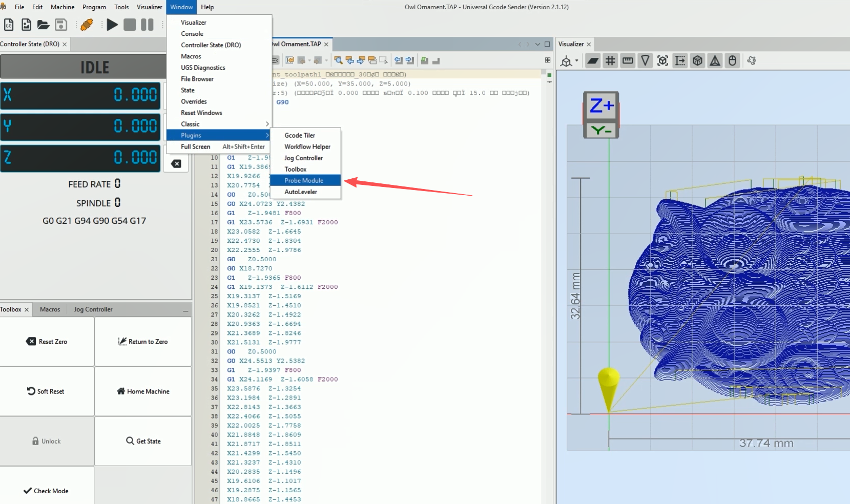The width and height of the screenshot is (850, 504).
Task: Click the Soft Reset toolbox button
Action: tap(47, 391)
